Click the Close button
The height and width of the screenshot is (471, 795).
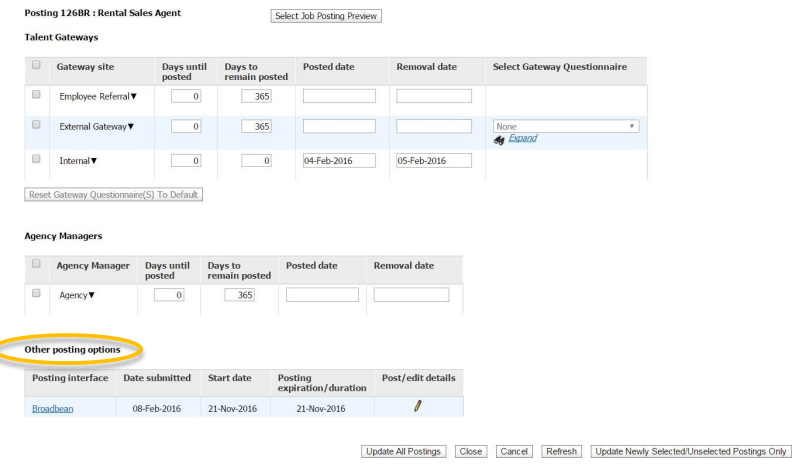pyautogui.click(x=471, y=452)
